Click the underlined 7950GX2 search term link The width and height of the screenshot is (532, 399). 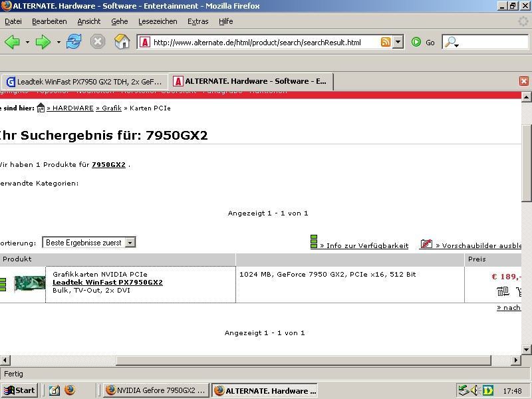tap(108, 164)
